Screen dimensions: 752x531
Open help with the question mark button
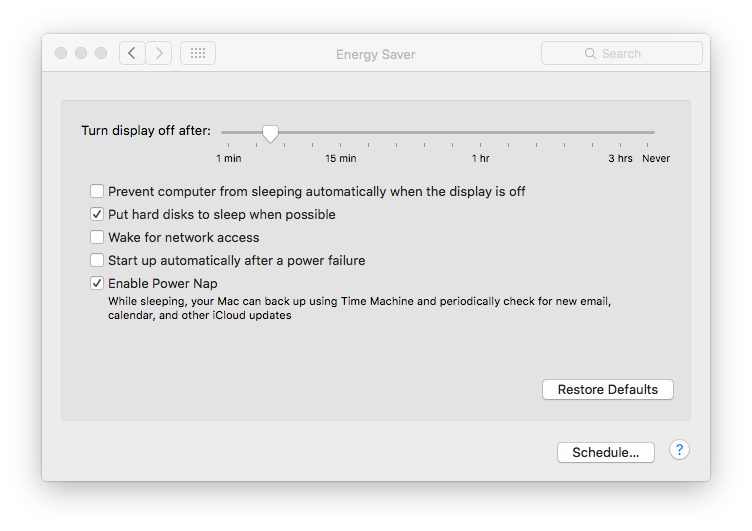679,450
